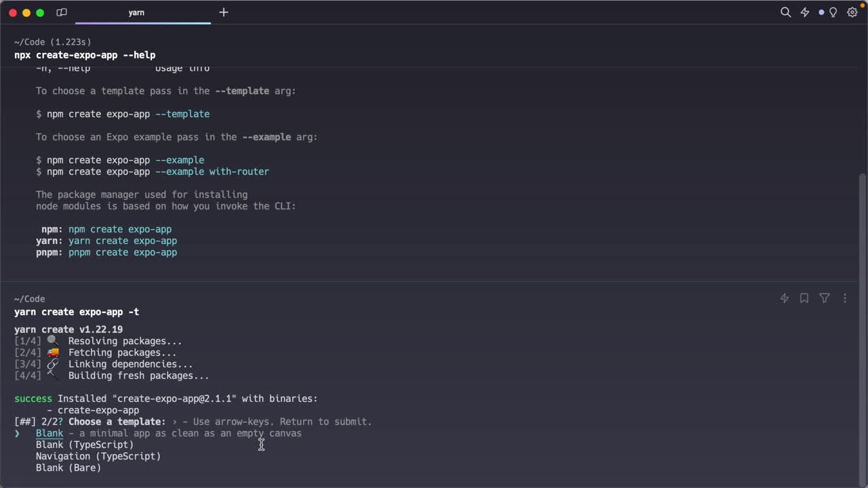Pick the Blank (TypeScript) template
Viewport: 868px width, 488px height.
click(x=85, y=445)
